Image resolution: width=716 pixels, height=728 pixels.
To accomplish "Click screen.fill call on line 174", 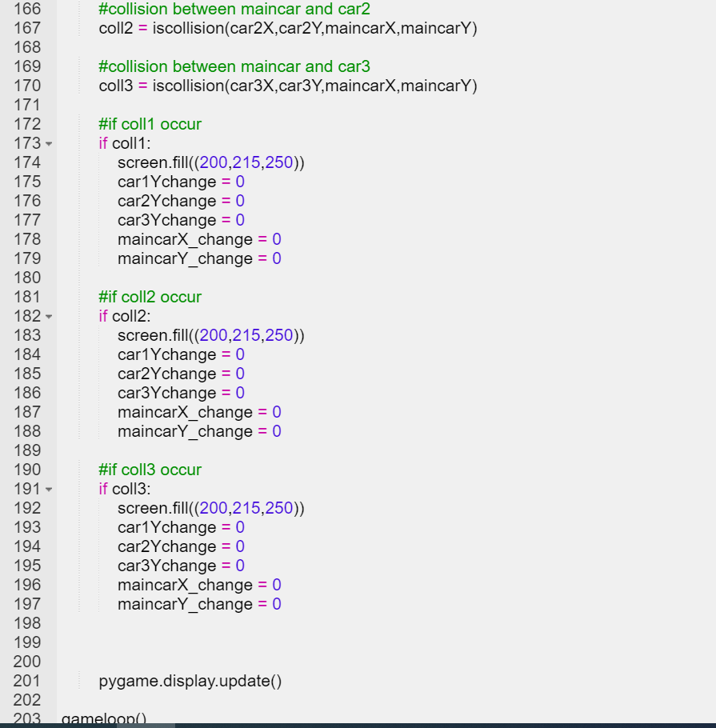I will click(x=211, y=162).
